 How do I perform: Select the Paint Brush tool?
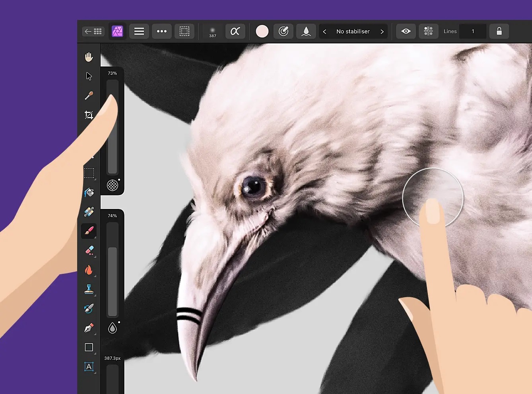[89, 231]
